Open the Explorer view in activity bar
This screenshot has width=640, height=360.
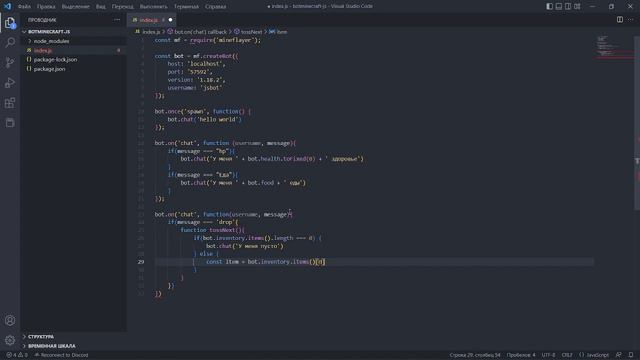pyautogui.click(x=10, y=23)
